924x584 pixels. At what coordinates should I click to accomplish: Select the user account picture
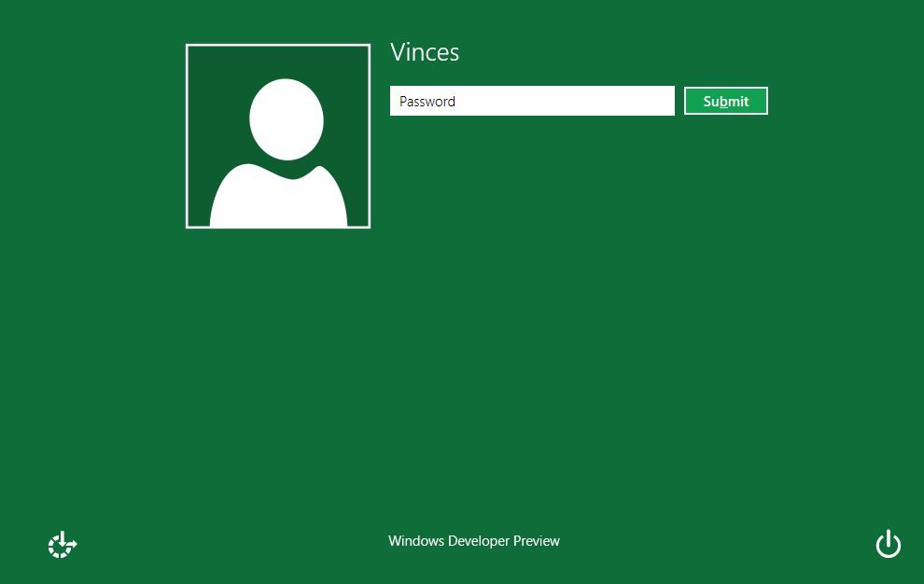pos(278,136)
